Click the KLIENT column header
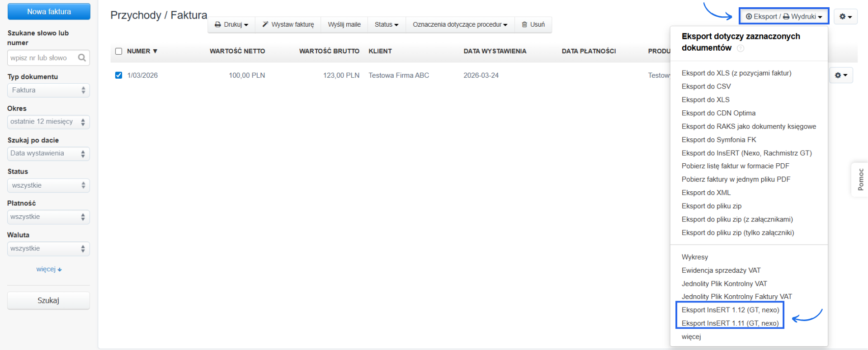868x350 pixels. coord(380,51)
